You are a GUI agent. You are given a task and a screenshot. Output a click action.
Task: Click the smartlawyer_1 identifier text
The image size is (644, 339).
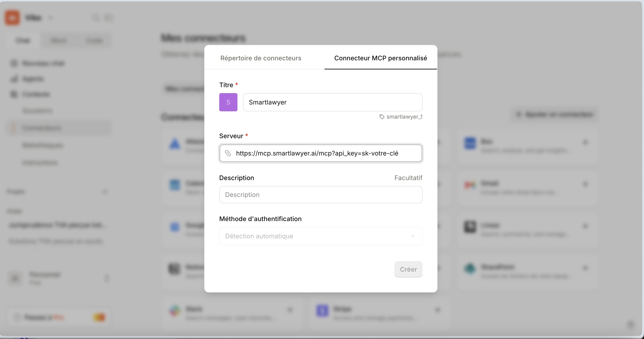[x=404, y=117]
